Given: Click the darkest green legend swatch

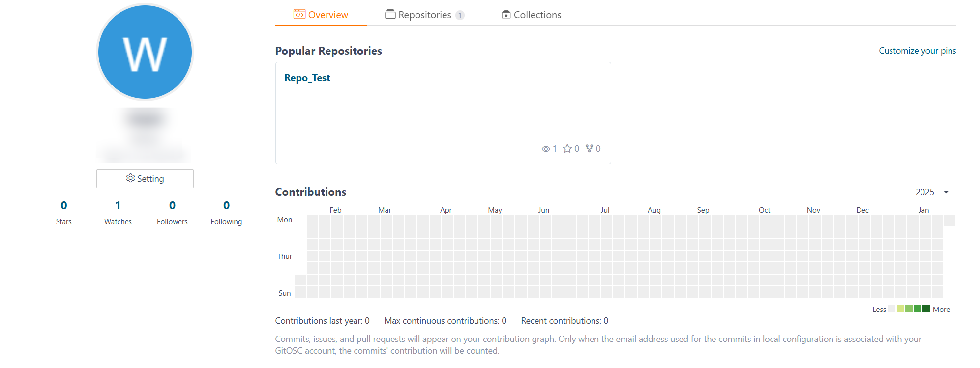Looking at the screenshot, I should tap(926, 309).
